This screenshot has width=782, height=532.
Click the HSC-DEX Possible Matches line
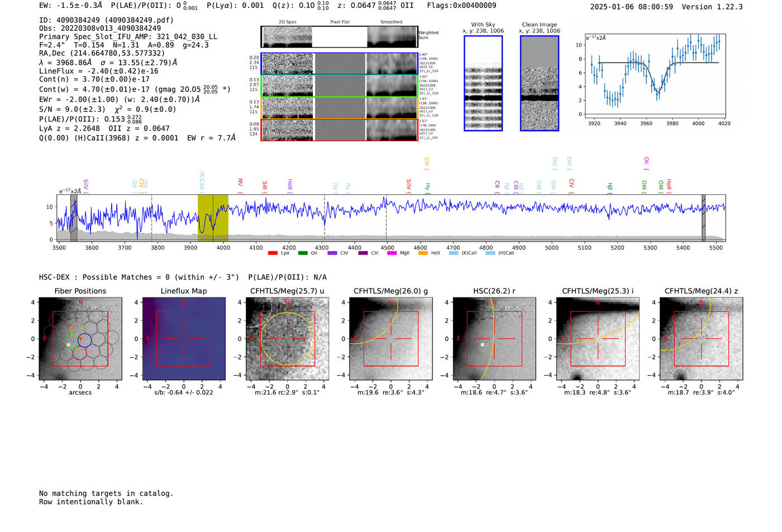[x=183, y=277]
